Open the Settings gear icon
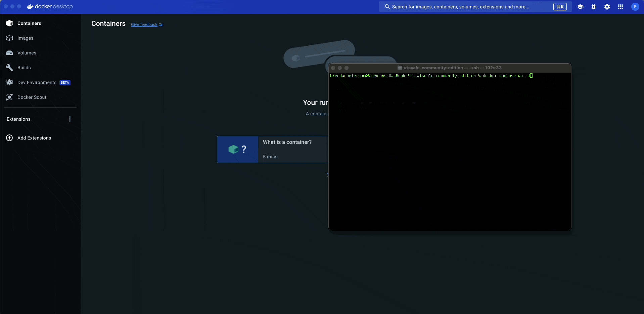Image resolution: width=644 pixels, height=314 pixels. (607, 7)
